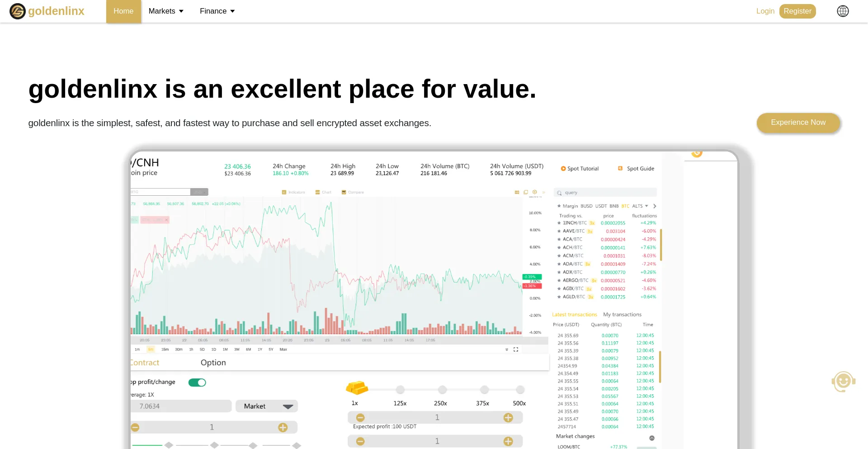Select the Latest transactions tab

[x=575, y=315]
